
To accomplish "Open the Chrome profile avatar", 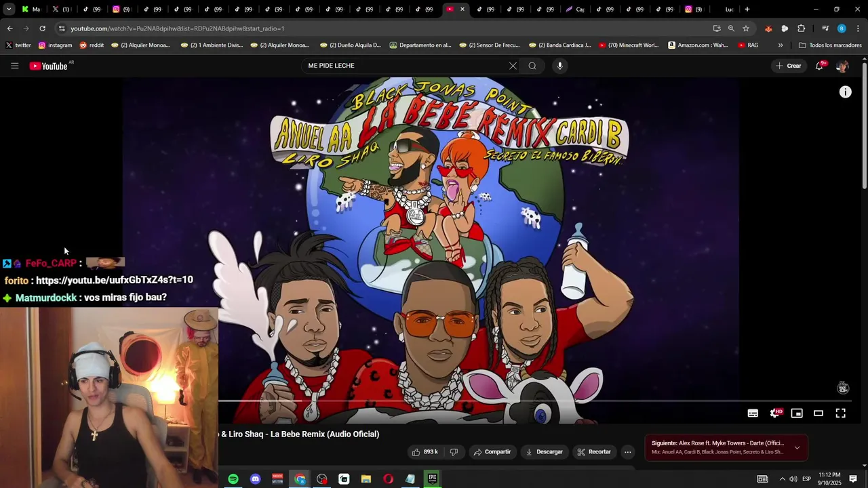I will tap(842, 28).
